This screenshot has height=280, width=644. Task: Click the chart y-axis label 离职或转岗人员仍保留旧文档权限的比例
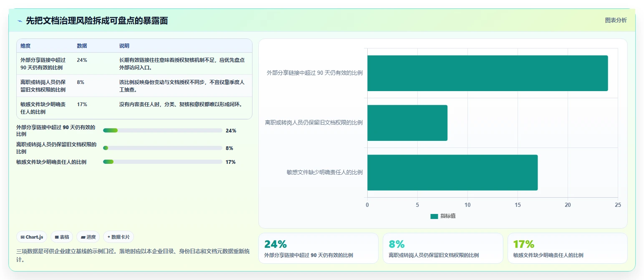(x=314, y=122)
